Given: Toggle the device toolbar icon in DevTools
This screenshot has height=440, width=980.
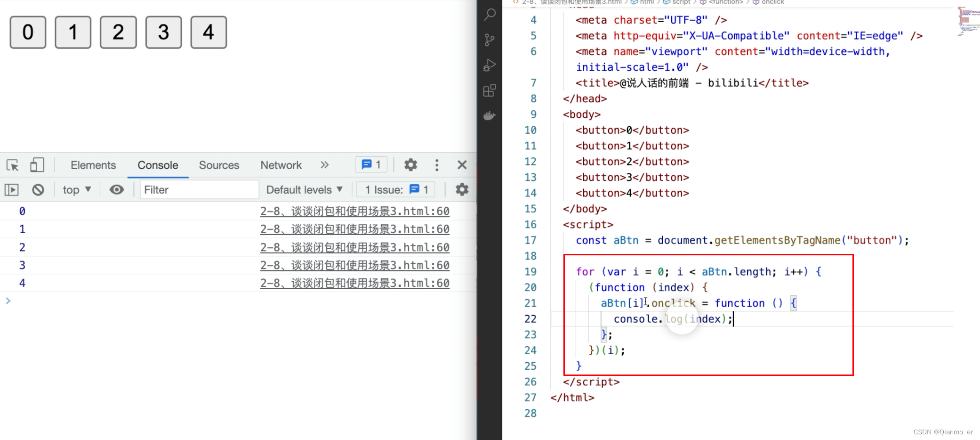Looking at the screenshot, I should tap(37, 165).
